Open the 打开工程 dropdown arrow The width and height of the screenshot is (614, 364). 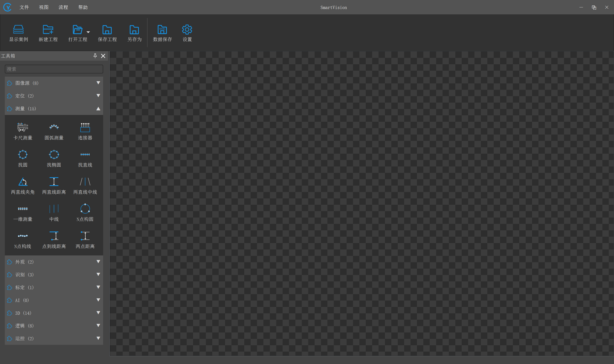pos(88,32)
